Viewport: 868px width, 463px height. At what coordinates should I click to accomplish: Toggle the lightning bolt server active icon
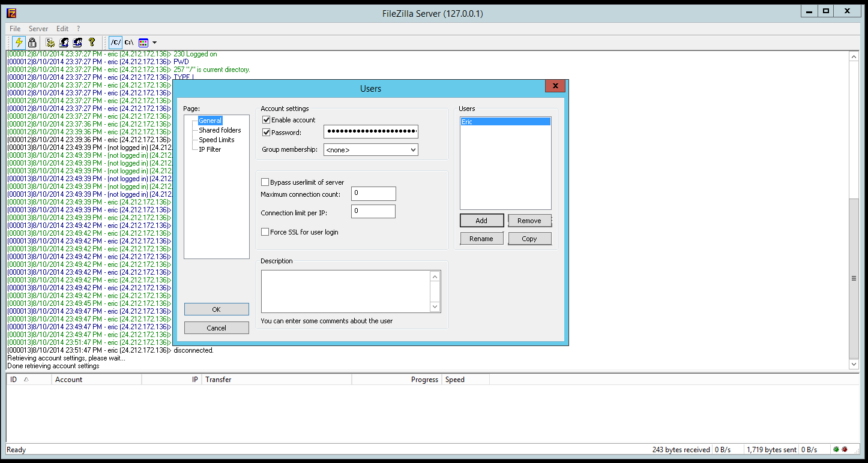coord(19,43)
